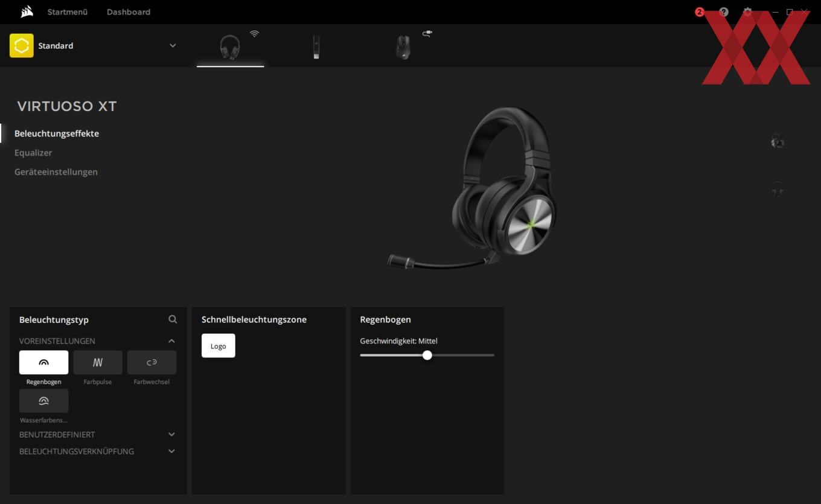Click the Schnellbeleuchtungszone heading

(254, 319)
